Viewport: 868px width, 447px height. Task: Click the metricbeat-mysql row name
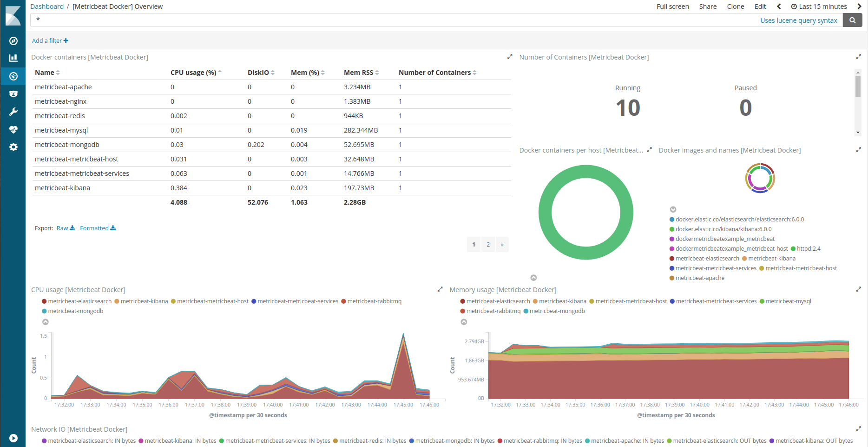[61, 130]
